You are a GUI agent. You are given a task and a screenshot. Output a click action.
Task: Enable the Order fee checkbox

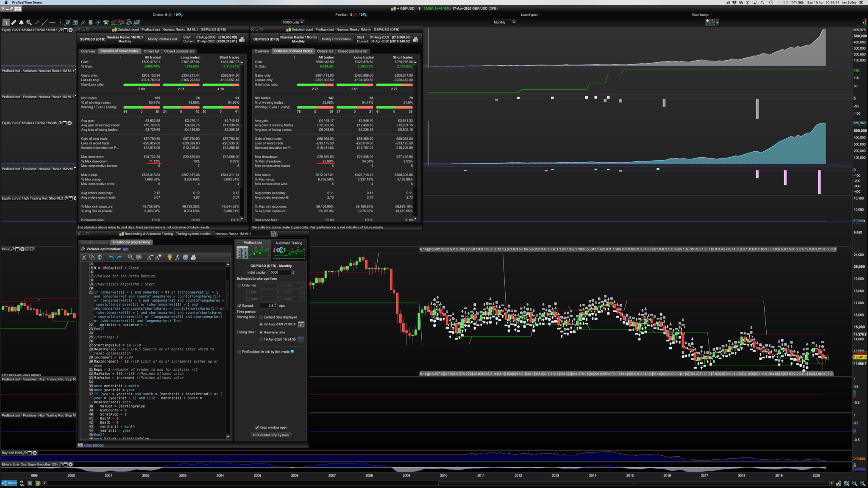(239, 286)
